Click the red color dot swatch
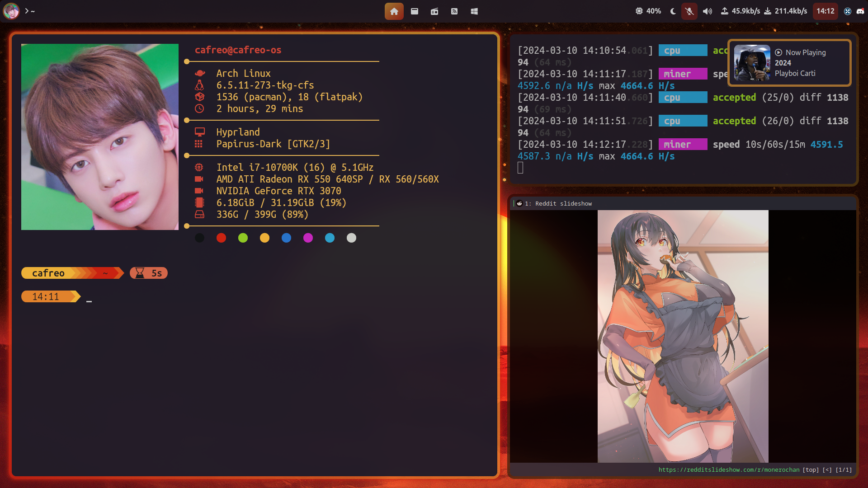The height and width of the screenshot is (488, 868). click(x=221, y=238)
